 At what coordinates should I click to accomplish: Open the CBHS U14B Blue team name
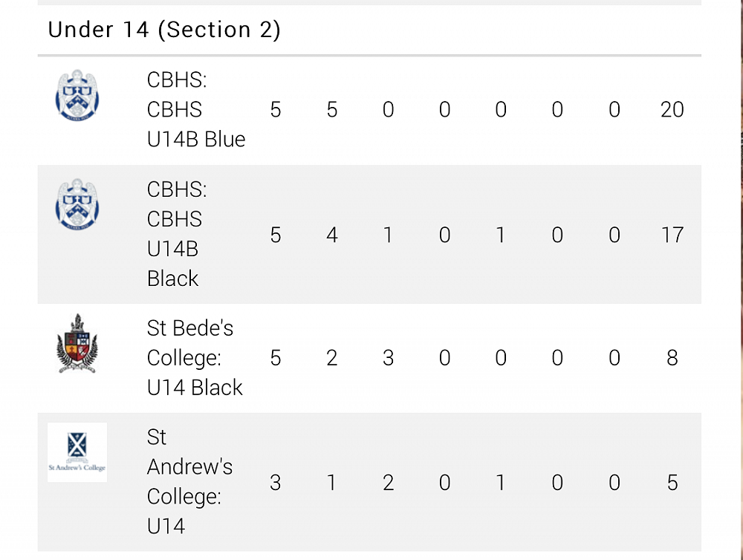tap(195, 109)
